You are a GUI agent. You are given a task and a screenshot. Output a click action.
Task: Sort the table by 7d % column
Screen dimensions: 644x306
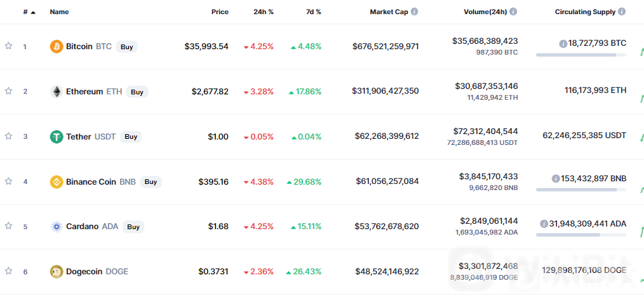314,12
